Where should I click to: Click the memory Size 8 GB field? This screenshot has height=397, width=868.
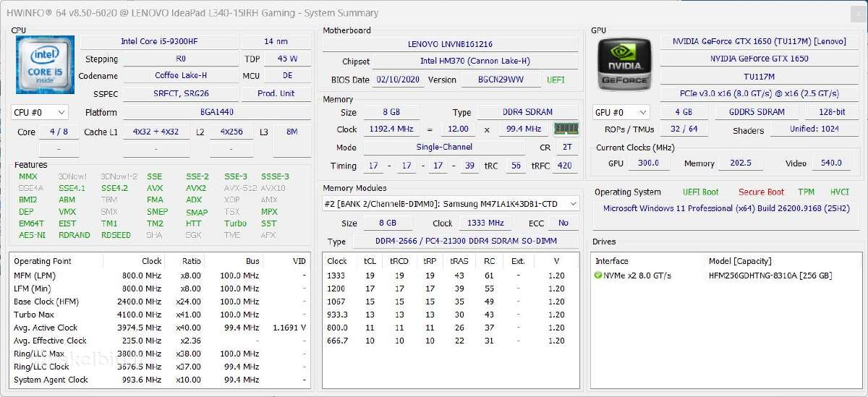pos(391,113)
